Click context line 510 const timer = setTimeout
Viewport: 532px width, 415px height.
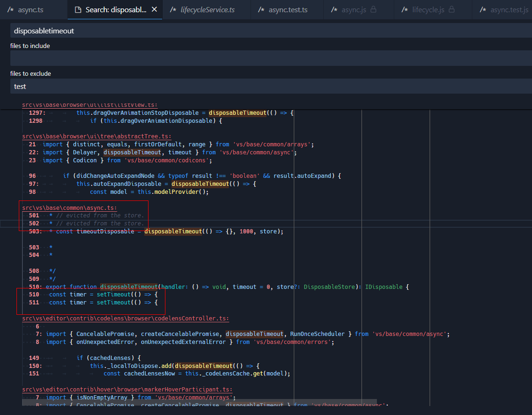click(94, 295)
